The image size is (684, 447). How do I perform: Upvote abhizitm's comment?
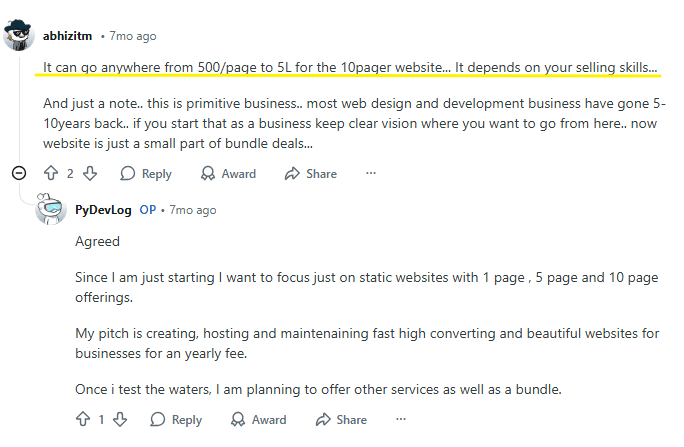pyautogui.click(x=51, y=174)
